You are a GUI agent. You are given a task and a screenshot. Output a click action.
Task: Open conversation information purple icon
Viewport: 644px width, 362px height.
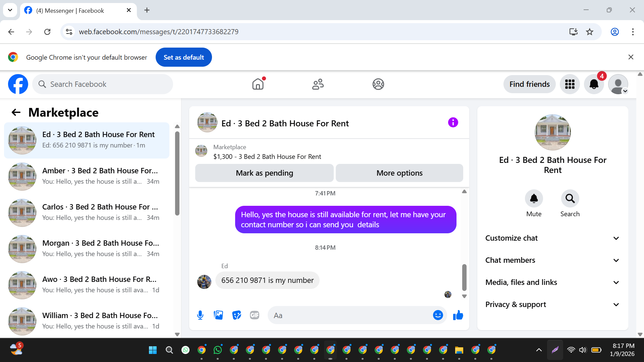pos(453,123)
